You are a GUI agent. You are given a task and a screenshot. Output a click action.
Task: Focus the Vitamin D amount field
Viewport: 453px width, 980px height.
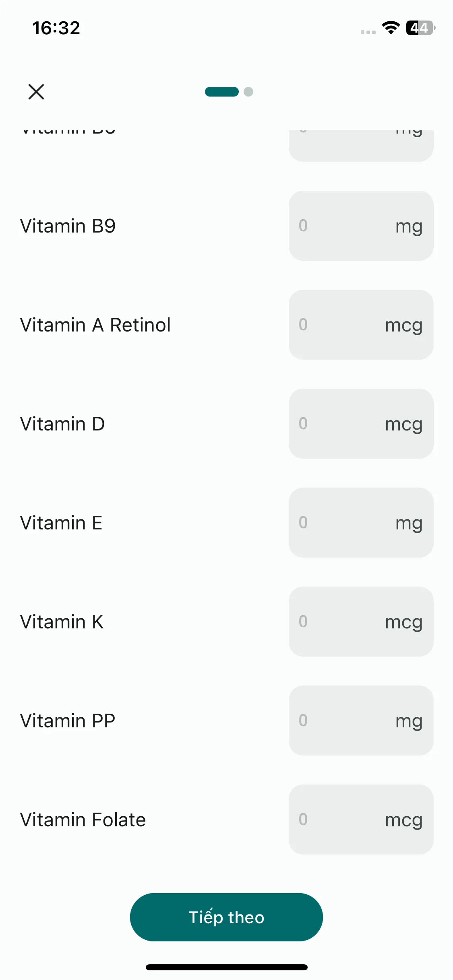point(361,424)
